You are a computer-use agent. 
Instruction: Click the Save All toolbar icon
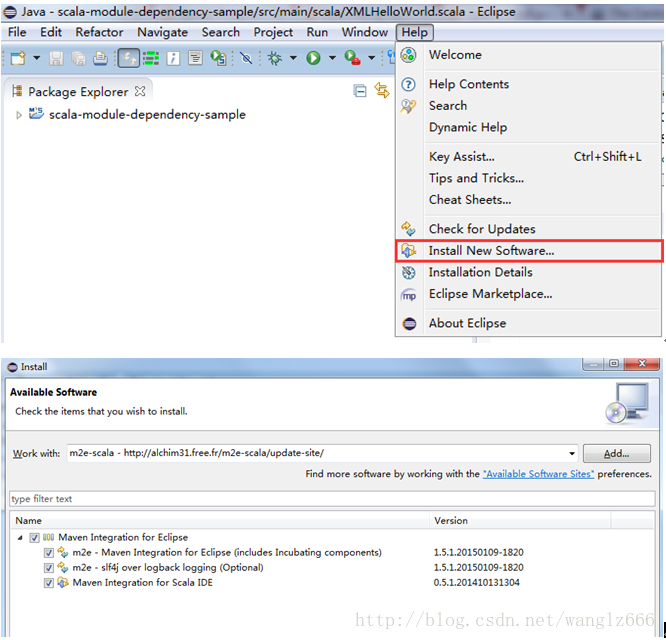coord(78,58)
